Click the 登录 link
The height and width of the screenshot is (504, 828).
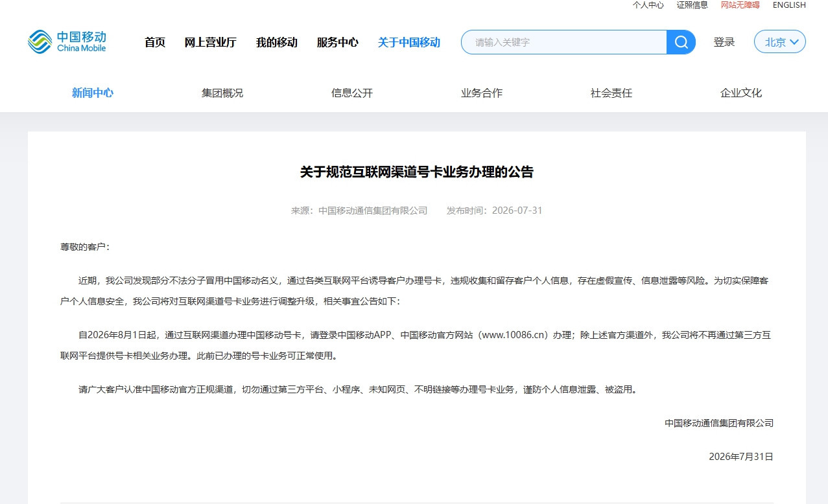(724, 42)
